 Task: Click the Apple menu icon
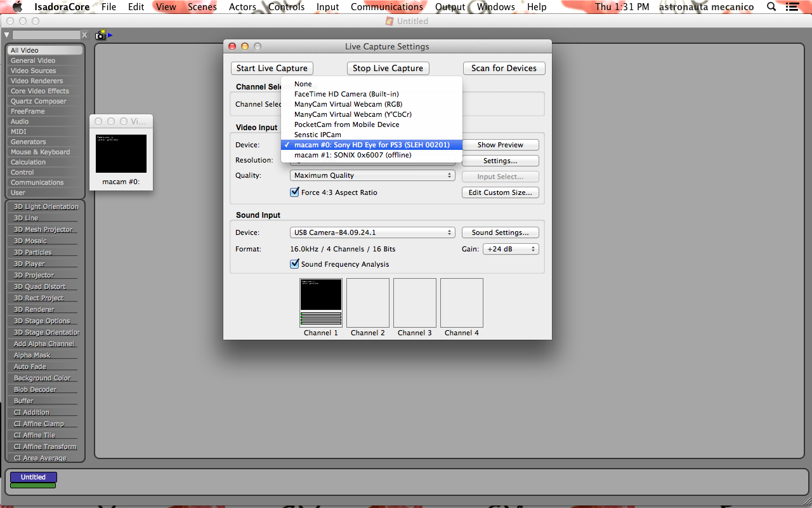(x=17, y=7)
